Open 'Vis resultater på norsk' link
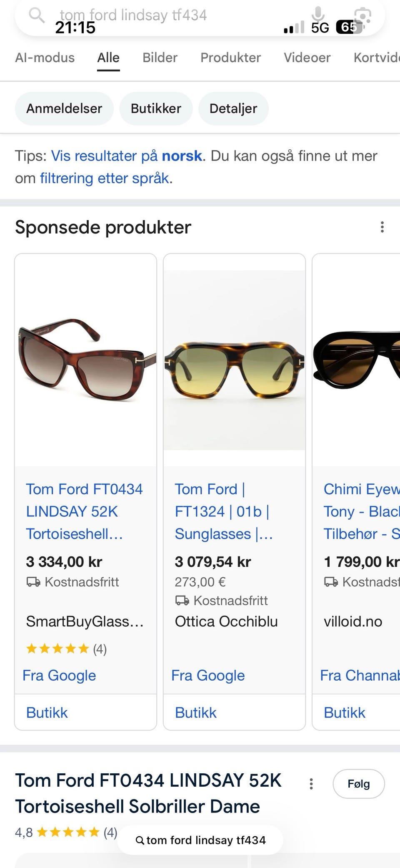This screenshot has height=868, width=400. coord(127,156)
